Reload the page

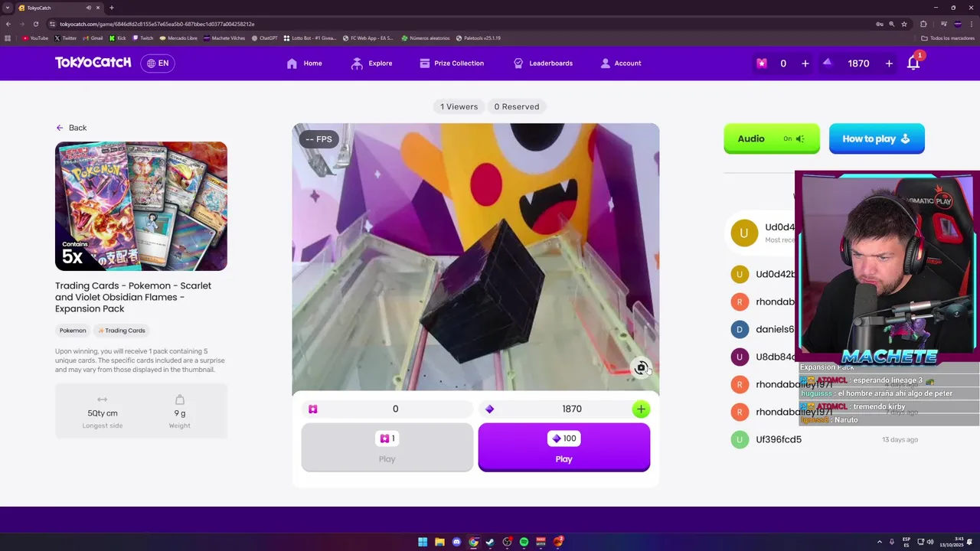click(x=35, y=24)
